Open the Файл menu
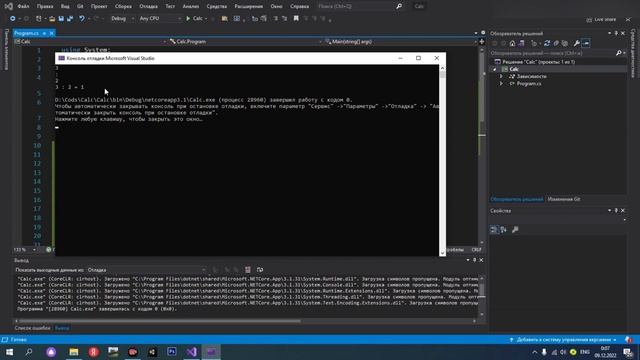This screenshot has width=640, height=360. coord(23,7)
